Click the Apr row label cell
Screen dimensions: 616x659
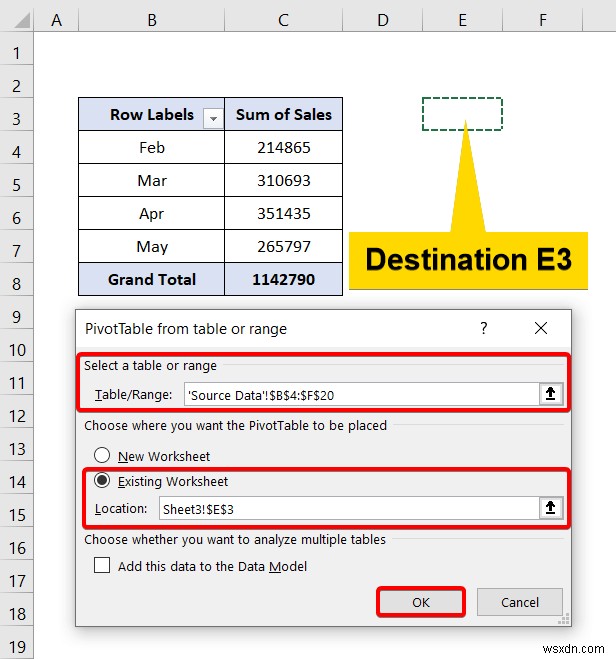pos(152,213)
